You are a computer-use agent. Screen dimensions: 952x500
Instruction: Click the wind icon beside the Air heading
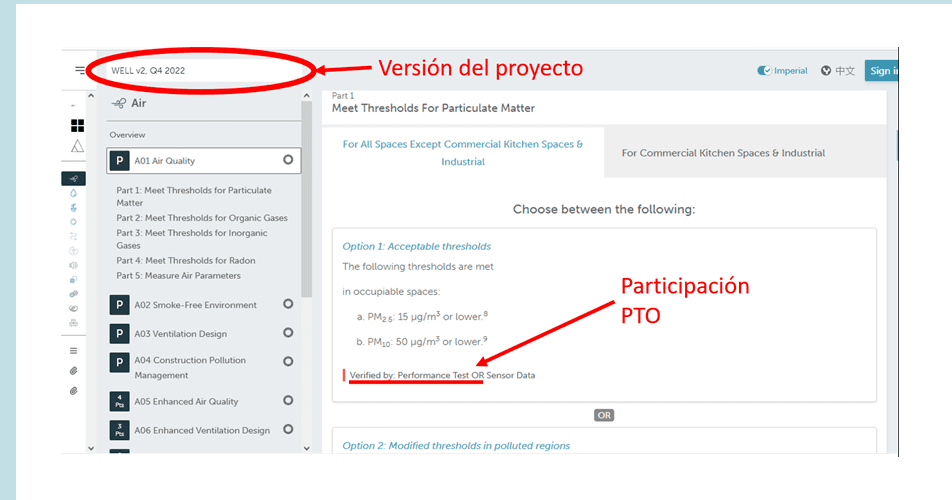119,103
